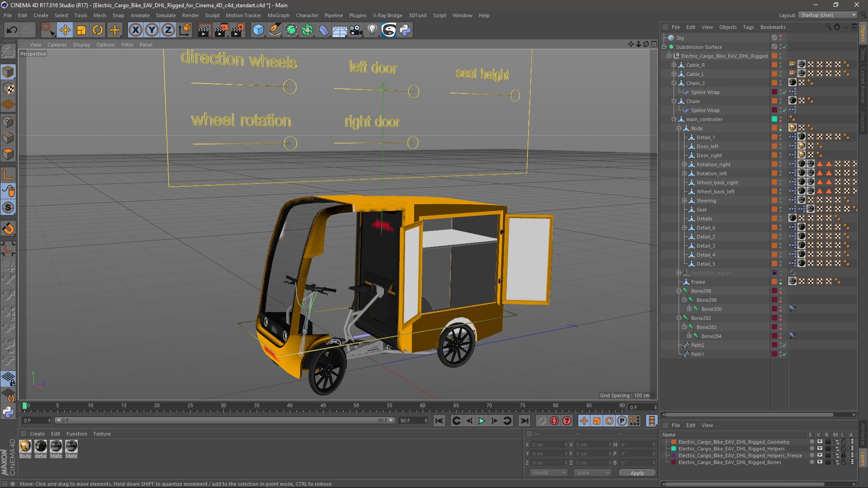Open the Simulate menu

click(165, 15)
